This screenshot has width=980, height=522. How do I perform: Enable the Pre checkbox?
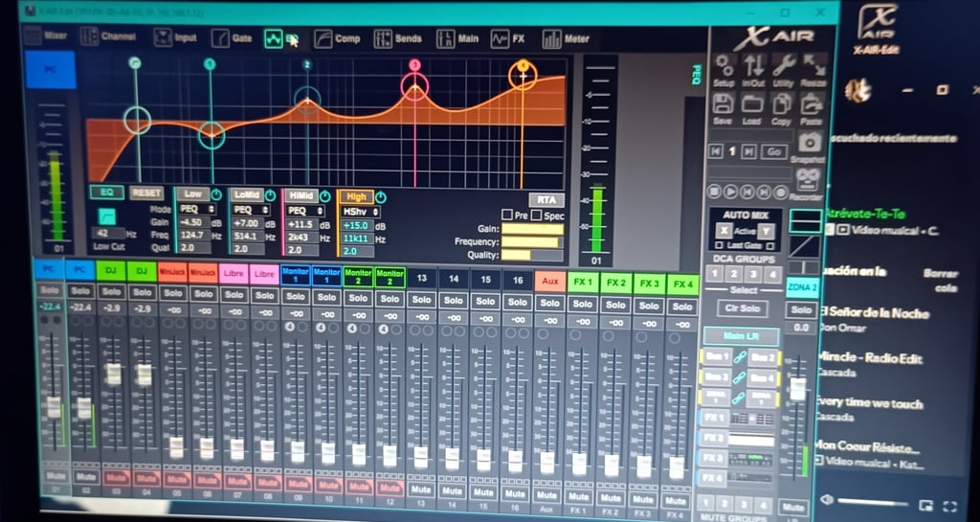tap(507, 216)
